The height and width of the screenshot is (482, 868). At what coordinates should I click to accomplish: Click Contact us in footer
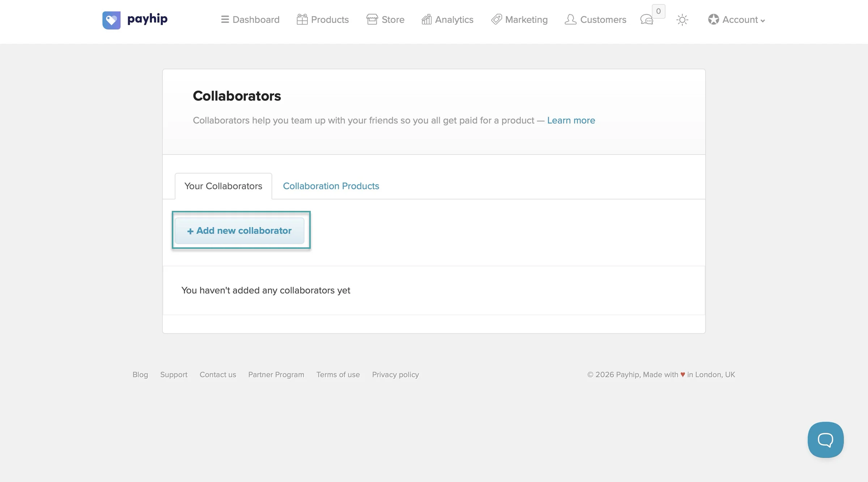(218, 375)
